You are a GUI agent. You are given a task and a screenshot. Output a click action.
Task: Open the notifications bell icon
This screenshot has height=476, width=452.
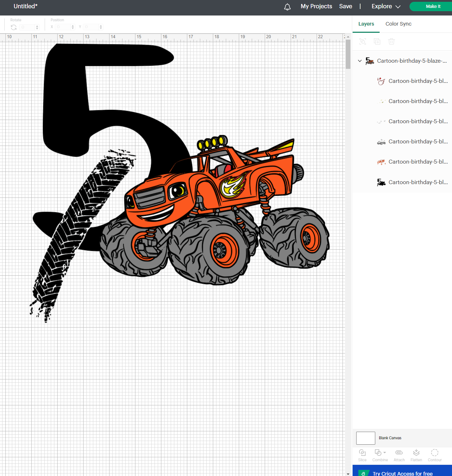pos(287,6)
